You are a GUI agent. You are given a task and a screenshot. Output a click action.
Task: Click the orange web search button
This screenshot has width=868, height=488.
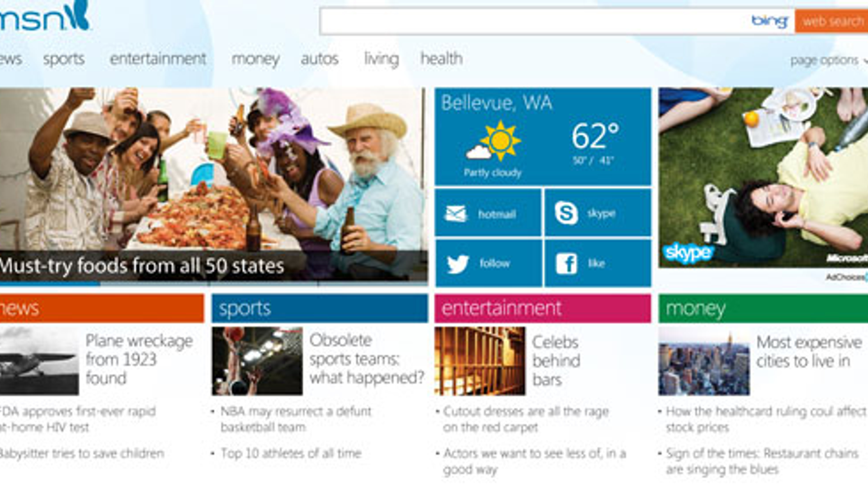pyautogui.click(x=832, y=20)
